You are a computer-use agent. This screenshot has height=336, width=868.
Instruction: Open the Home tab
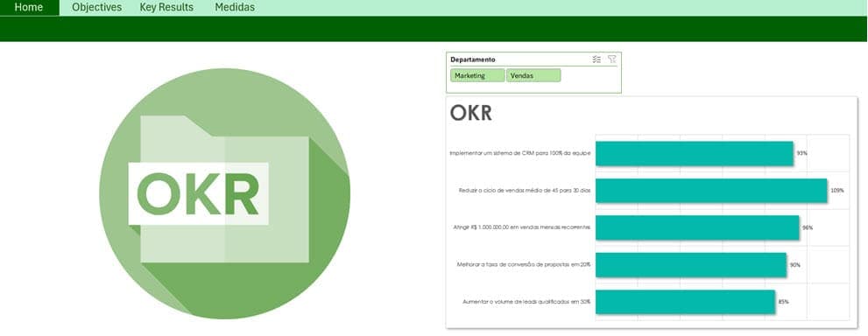[x=29, y=8]
